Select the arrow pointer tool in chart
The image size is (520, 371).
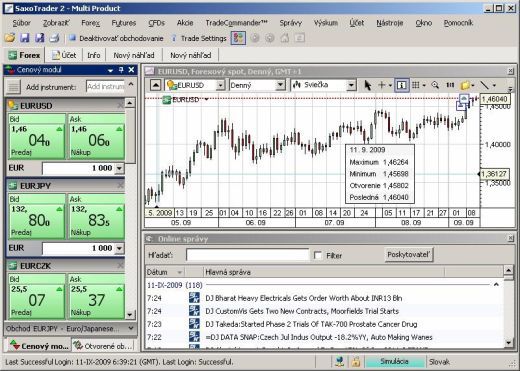click(x=367, y=85)
